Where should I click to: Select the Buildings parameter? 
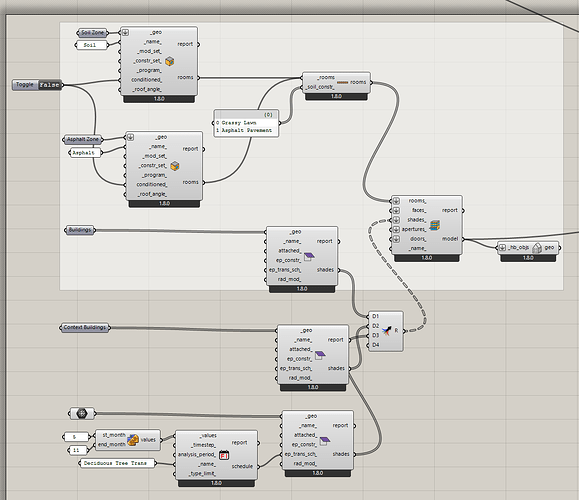pyautogui.click(x=80, y=230)
